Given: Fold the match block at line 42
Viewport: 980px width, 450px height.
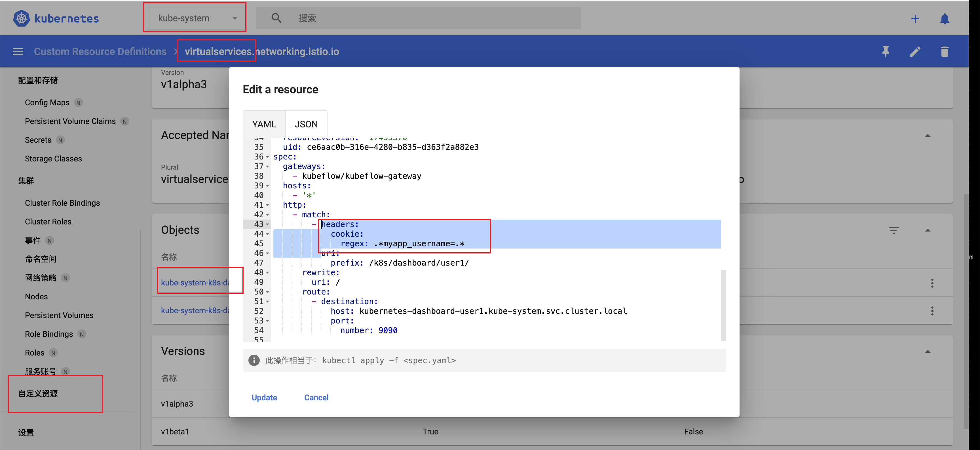Looking at the screenshot, I should coord(267,215).
